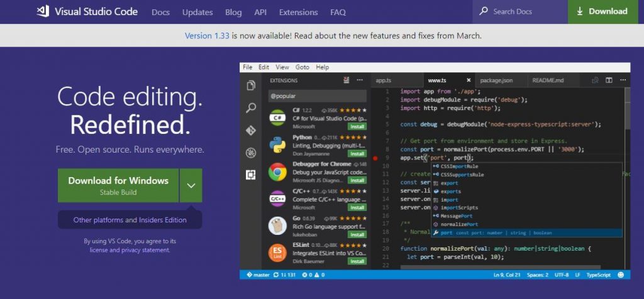
Task: Click the Search Docs input field
Action: [520, 11]
